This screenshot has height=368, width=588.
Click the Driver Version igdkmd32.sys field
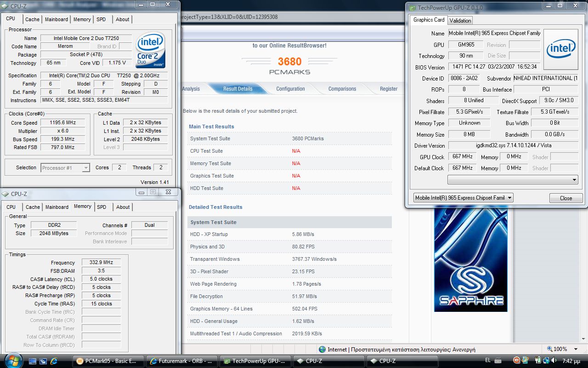click(513, 145)
